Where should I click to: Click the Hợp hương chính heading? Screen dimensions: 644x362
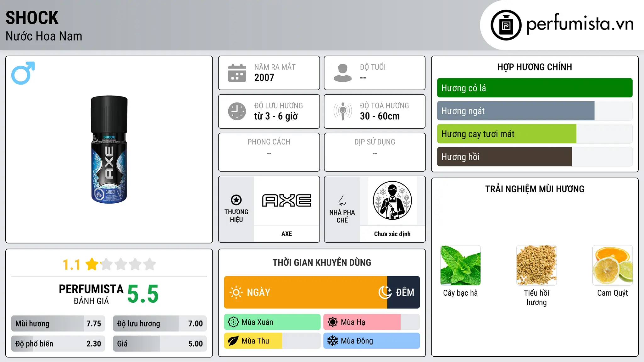click(x=535, y=67)
